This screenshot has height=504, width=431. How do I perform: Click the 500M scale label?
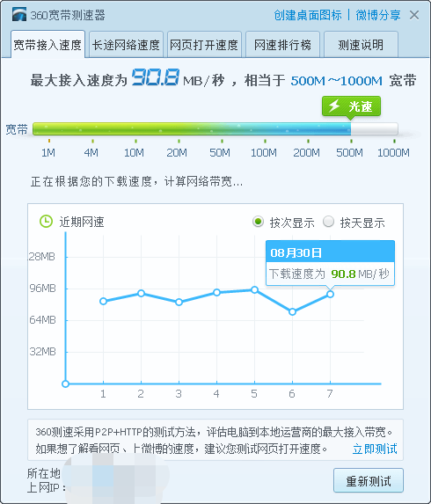350,153
